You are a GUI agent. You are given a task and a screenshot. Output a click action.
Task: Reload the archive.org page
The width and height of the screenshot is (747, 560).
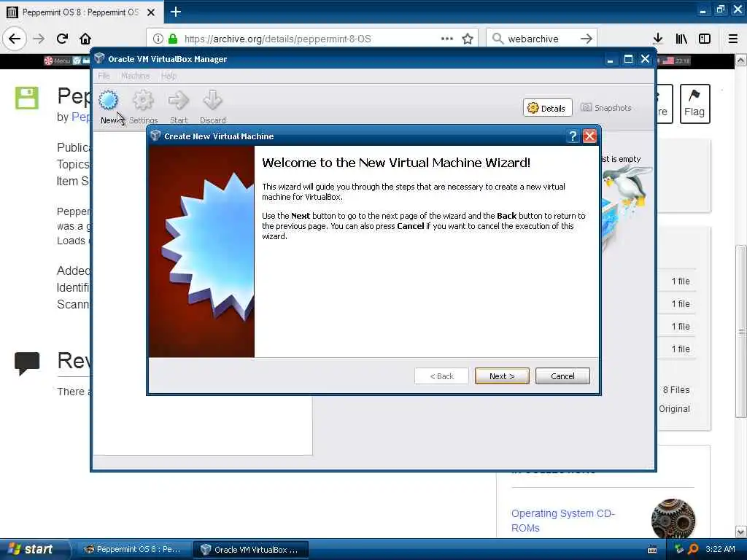(63, 39)
